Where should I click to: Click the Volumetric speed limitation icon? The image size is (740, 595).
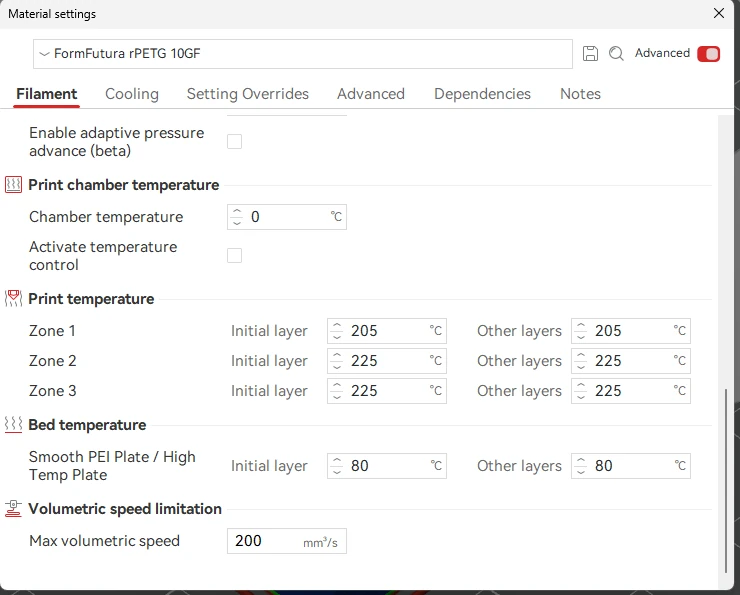13,509
